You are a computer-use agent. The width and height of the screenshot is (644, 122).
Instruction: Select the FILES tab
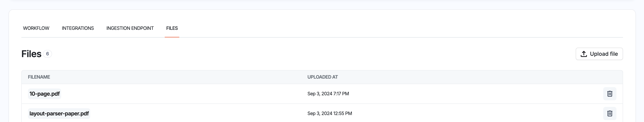pyautogui.click(x=172, y=28)
